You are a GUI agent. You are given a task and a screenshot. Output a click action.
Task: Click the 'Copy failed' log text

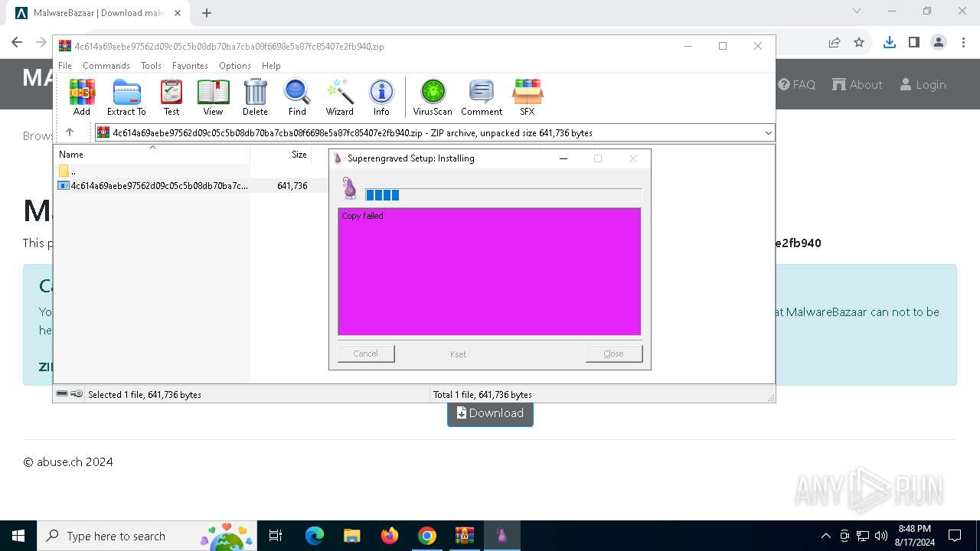click(x=362, y=216)
